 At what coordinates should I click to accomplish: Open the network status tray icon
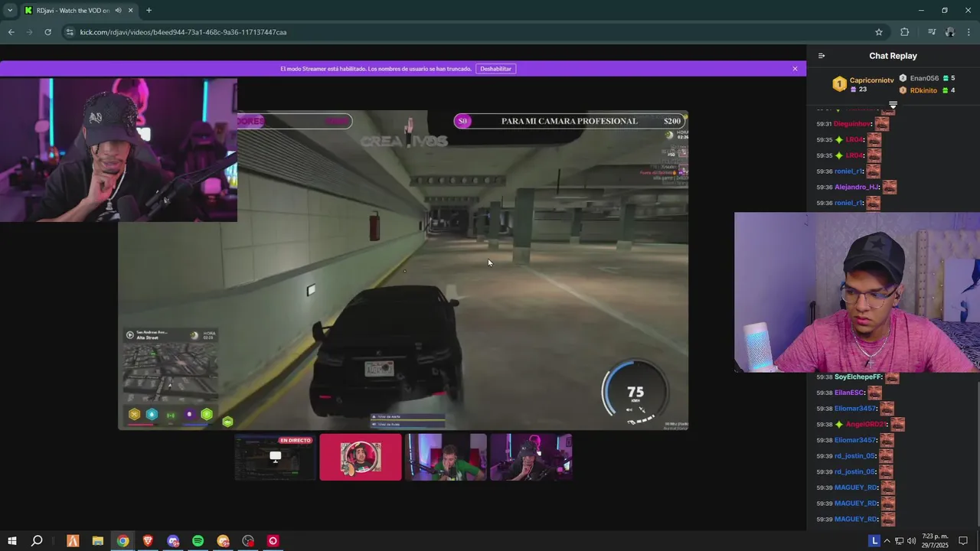(x=899, y=541)
